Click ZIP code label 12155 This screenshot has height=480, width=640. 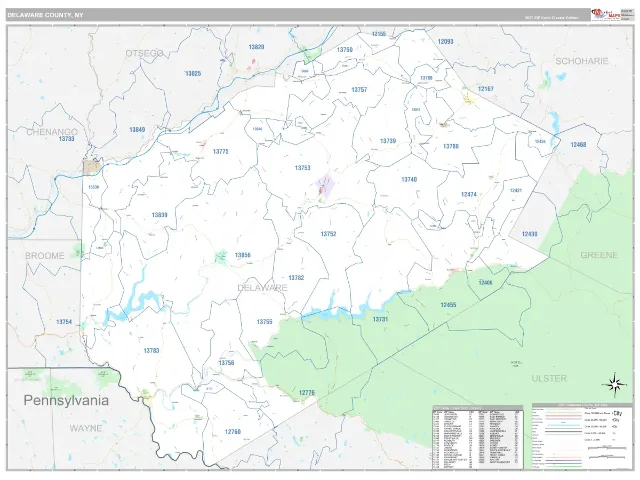[x=379, y=33]
